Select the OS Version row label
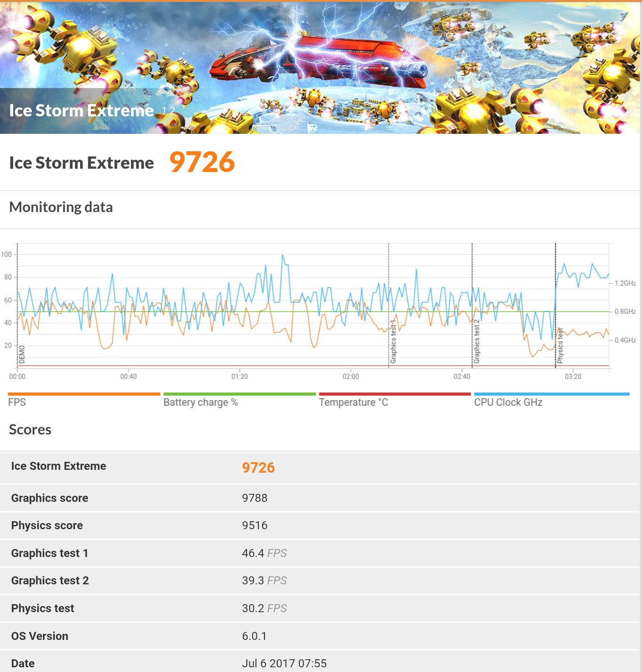 point(40,636)
